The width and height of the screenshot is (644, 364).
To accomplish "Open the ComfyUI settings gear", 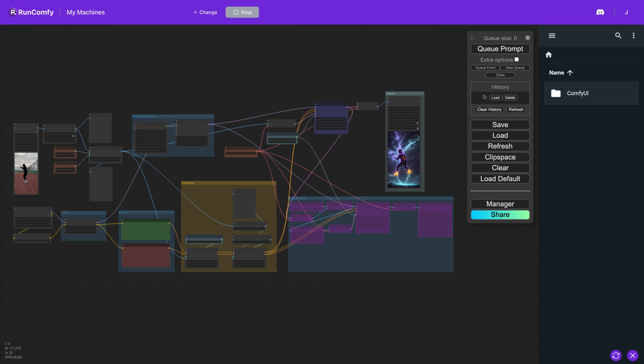I will (527, 38).
